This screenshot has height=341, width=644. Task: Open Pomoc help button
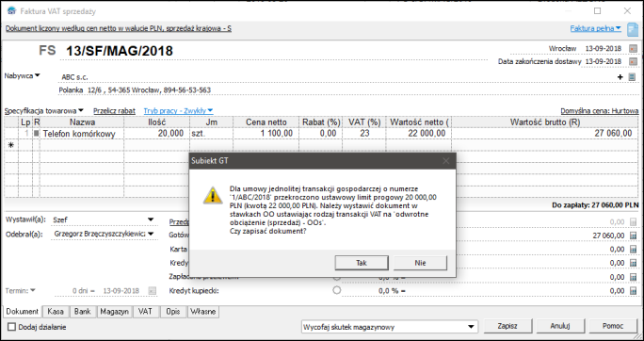613,326
